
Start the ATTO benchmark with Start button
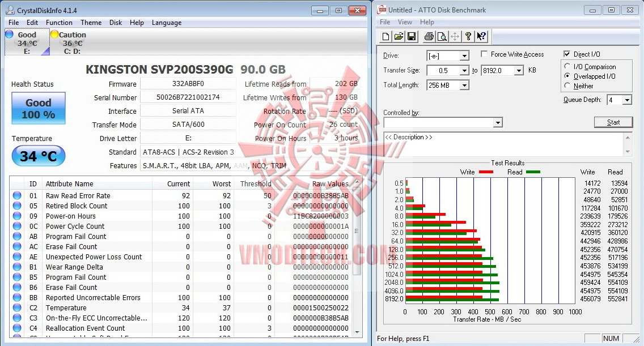click(613, 122)
